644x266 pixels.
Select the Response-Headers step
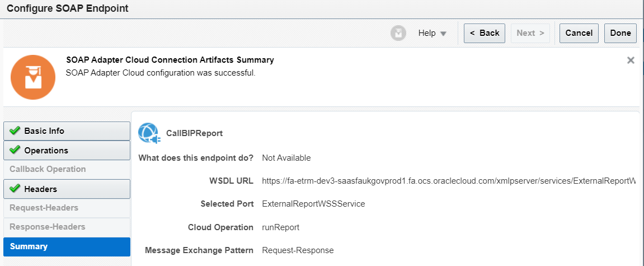point(67,227)
